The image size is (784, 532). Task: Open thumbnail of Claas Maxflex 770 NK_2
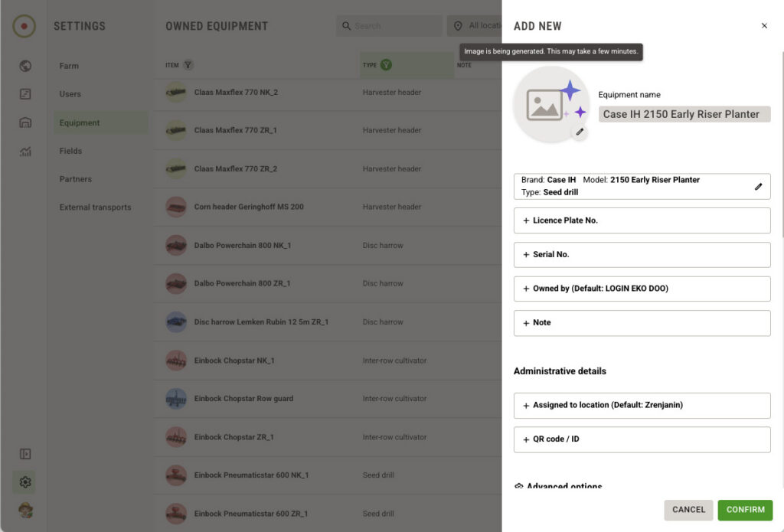tap(176, 92)
